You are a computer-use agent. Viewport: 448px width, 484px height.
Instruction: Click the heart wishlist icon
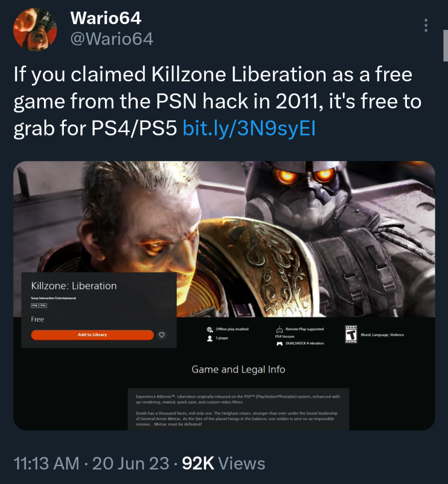click(162, 335)
